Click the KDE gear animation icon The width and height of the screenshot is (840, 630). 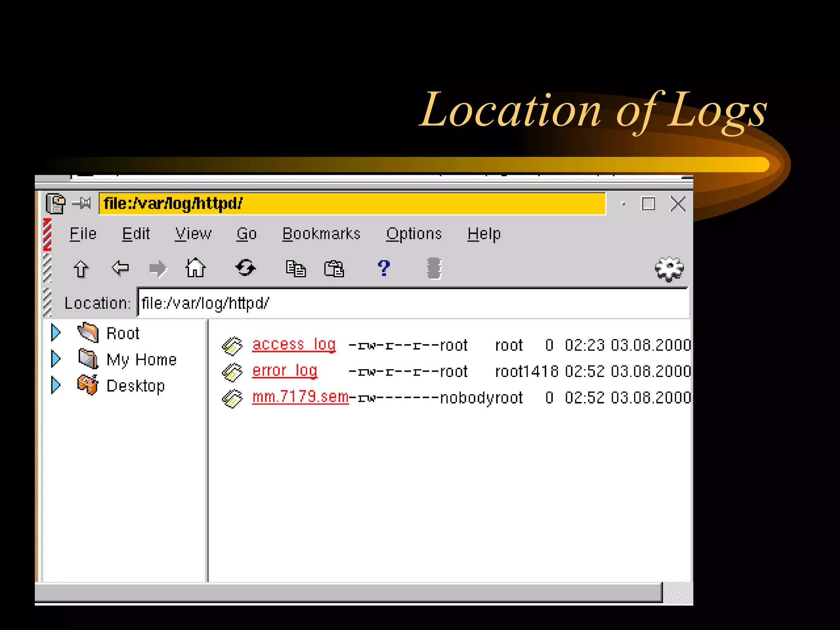point(669,269)
